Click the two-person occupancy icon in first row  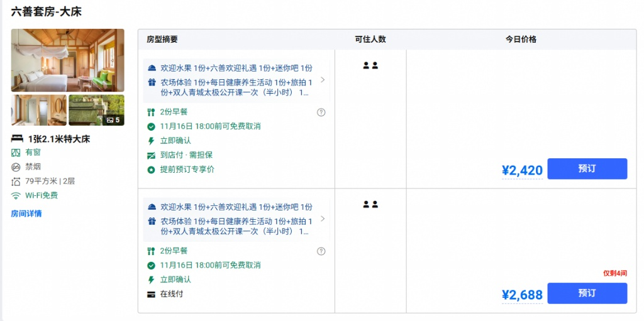pos(370,65)
